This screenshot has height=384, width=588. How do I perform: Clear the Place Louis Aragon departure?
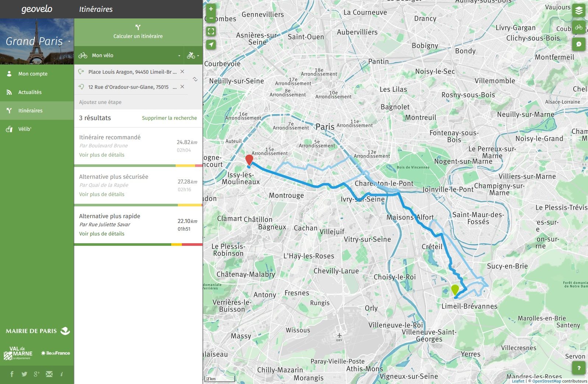[x=182, y=71]
